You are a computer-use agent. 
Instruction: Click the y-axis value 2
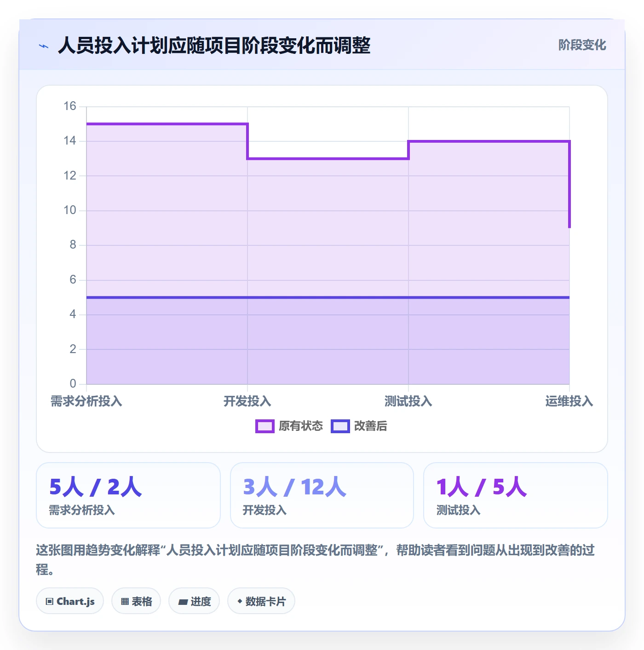click(73, 349)
